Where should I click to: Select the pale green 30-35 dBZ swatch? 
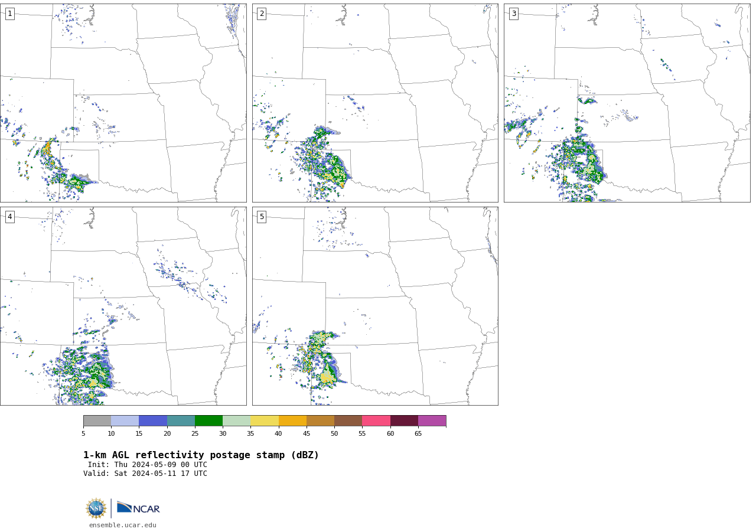click(x=237, y=421)
